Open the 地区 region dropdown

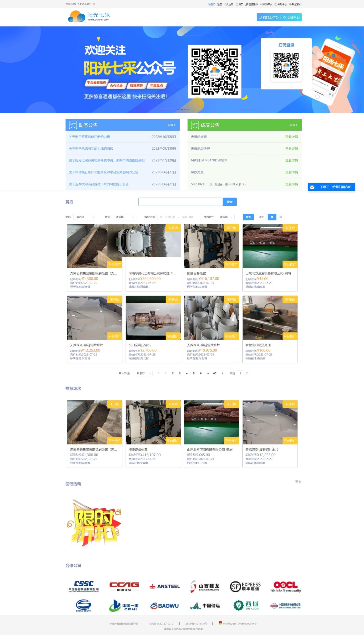pyautogui.click(x=85, y=217)
